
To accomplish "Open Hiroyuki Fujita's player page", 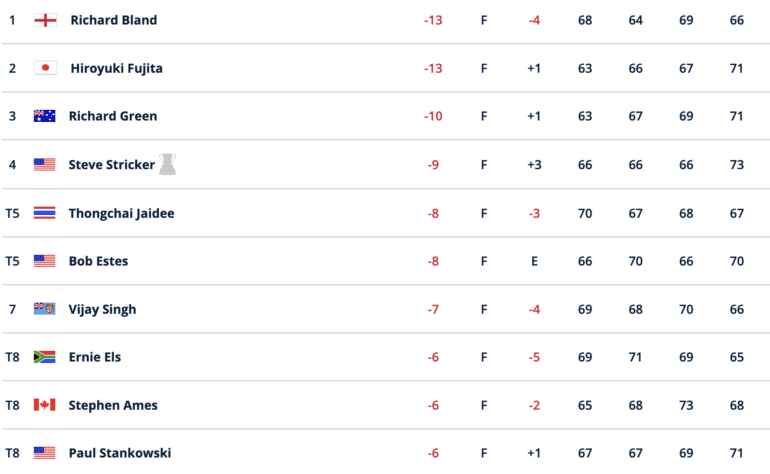I will (116, 68).
